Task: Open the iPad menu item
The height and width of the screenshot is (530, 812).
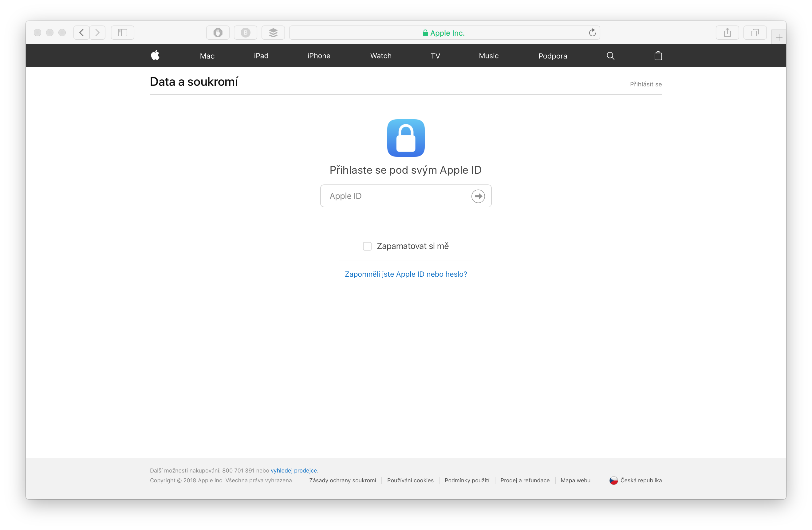Action: point(261,56)
